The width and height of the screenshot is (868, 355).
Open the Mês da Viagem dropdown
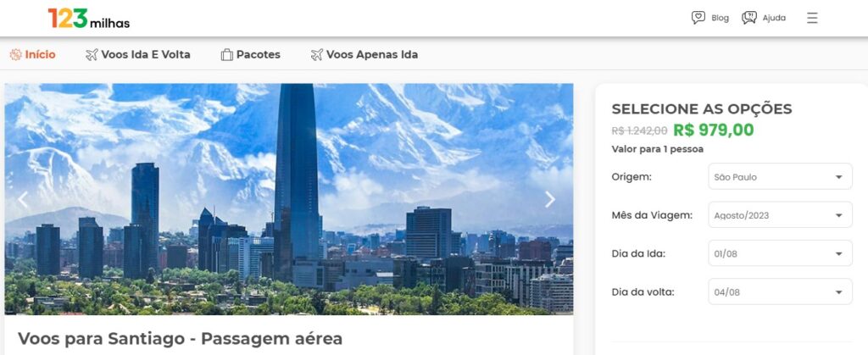pyautogui.click(x=780, y=214)
